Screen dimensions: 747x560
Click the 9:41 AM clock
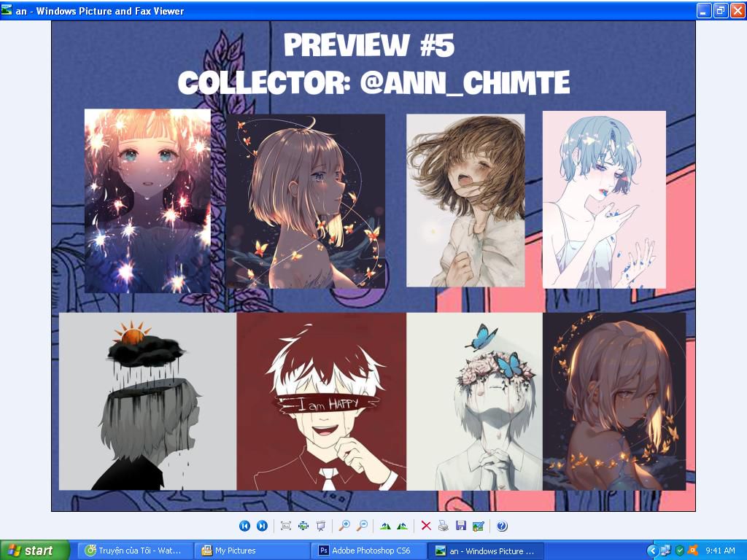720,551
